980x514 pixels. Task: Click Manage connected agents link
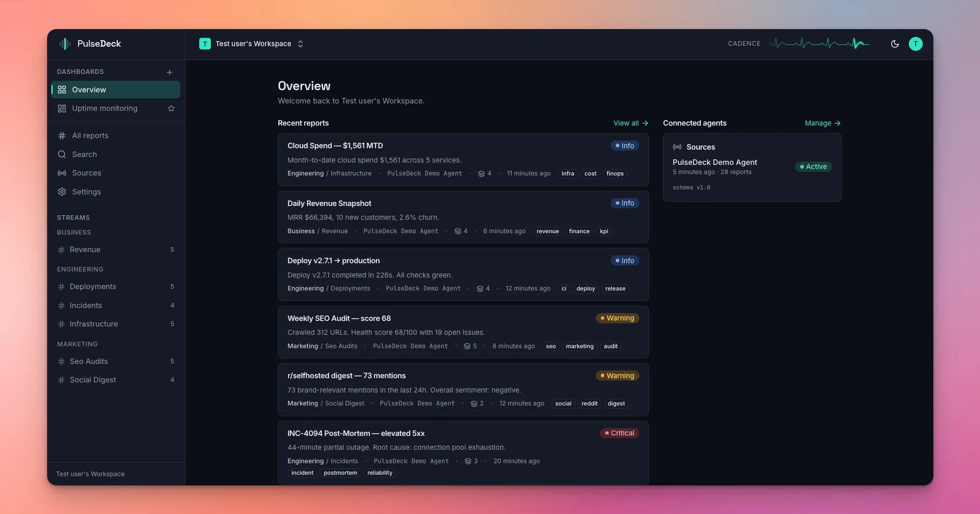(x=822, y=123)
